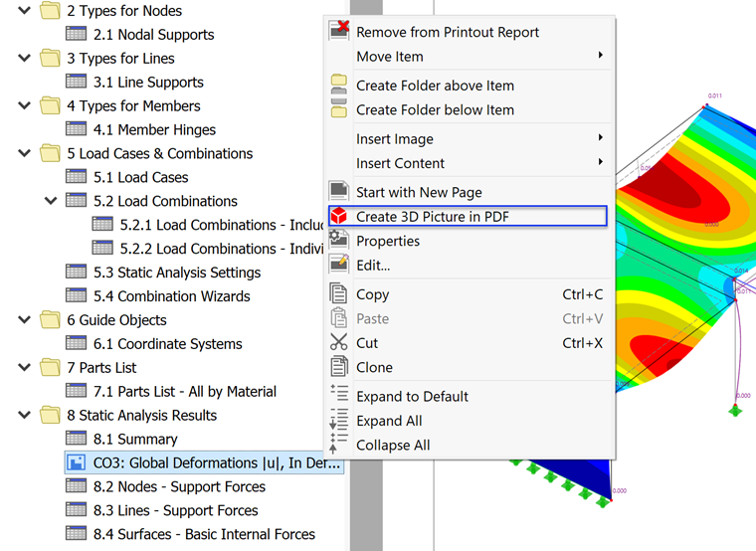Screen dimensions: 756x551
Task: Select 6.1 Coordinate Systems
Action: coord(168,344)
